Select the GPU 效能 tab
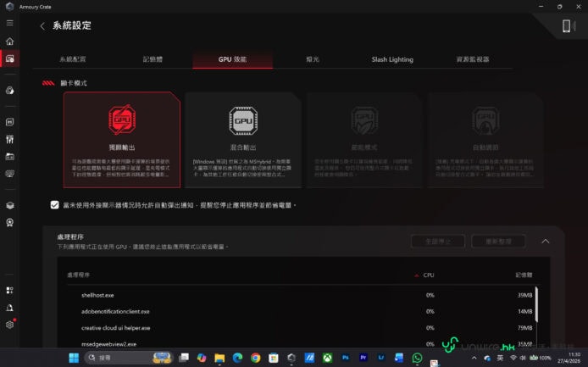This screenshot has width=588, height=367. click(x=232, y=59)
